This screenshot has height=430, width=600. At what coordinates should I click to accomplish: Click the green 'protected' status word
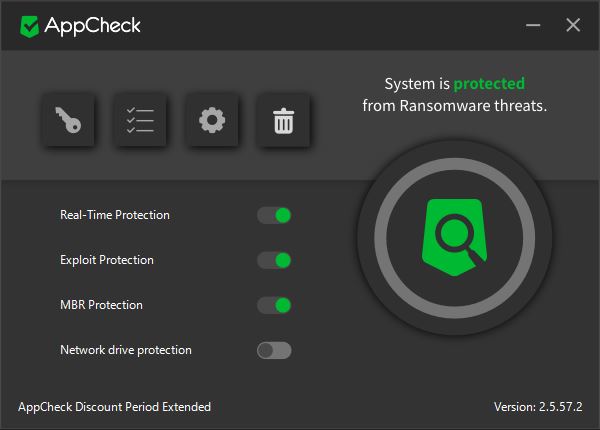click(x=489, y=84)
